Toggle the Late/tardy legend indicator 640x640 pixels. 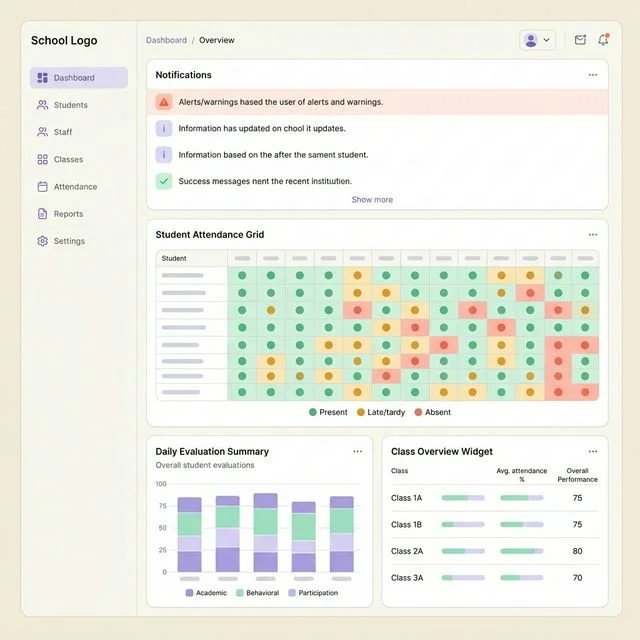361,412
